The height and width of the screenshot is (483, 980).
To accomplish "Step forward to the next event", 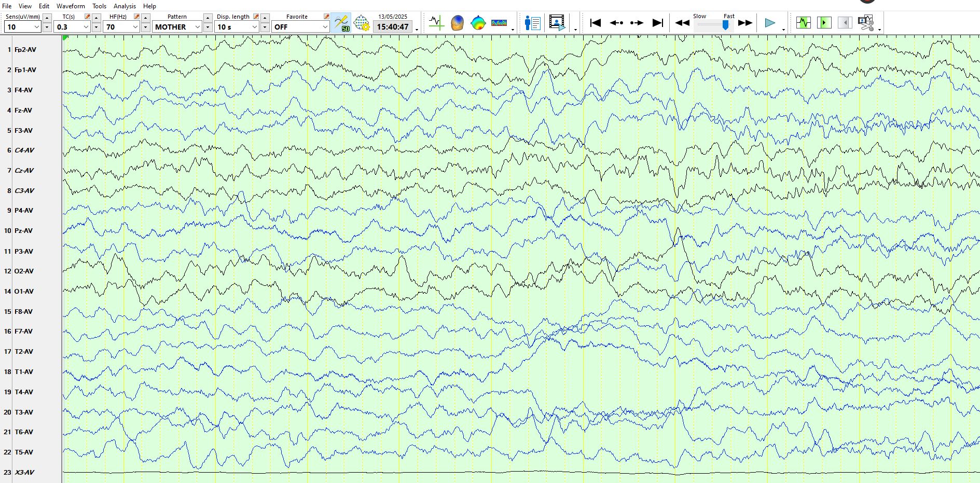I will click(x=637, y=23).
